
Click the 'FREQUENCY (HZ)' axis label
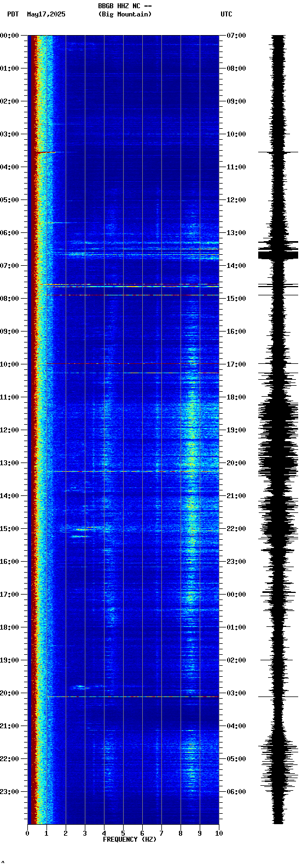coord(130,840)
